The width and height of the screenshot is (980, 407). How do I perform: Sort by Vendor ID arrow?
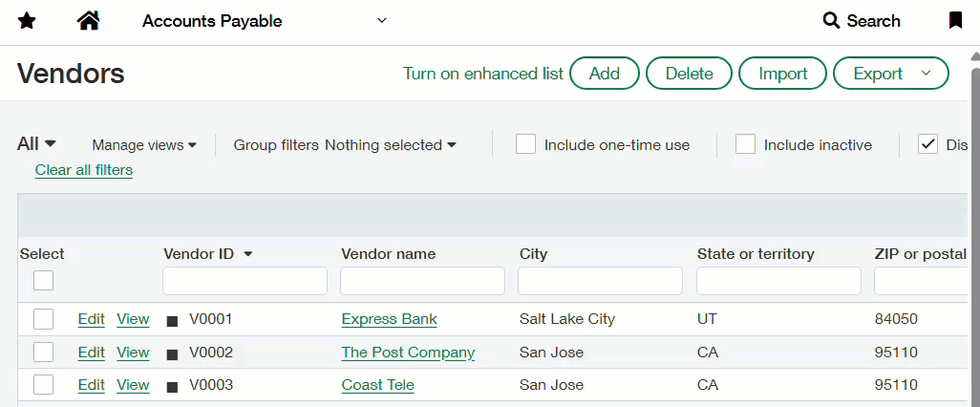pyautogui.click(x=248, y=254)
